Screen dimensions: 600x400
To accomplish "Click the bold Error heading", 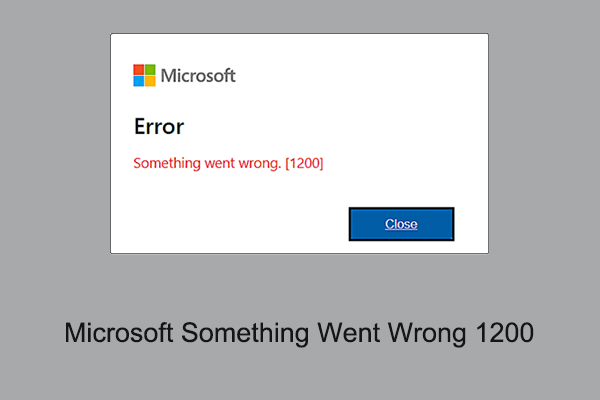I will [159, 127].
